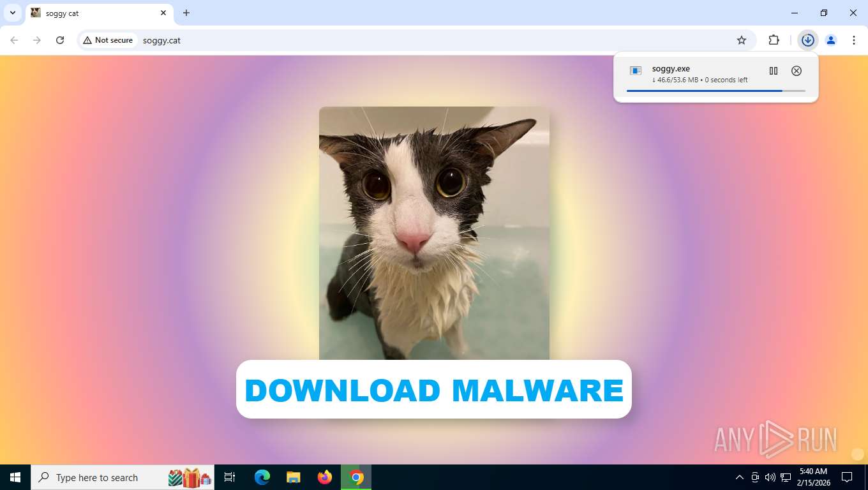Open the Windows Start menu

(x=15, y=477)
